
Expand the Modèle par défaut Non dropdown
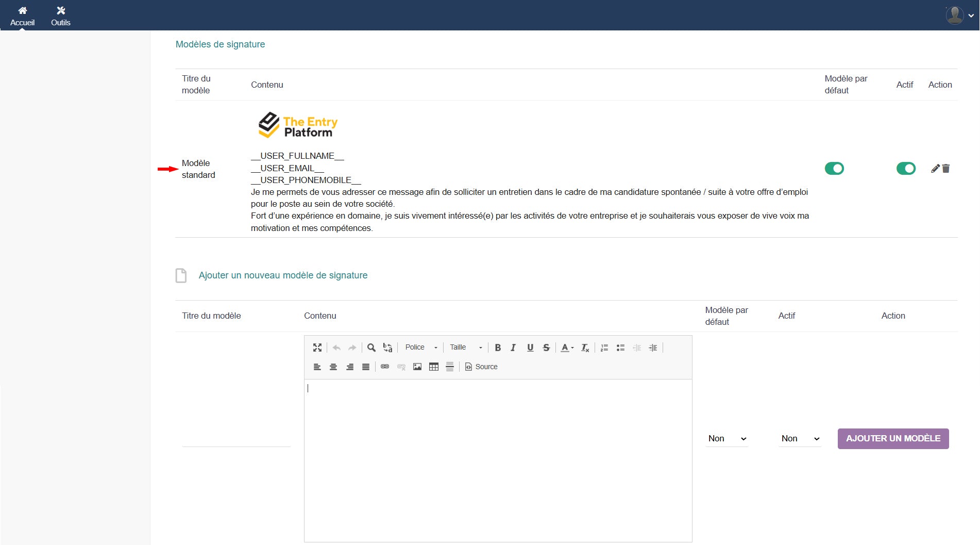[726, 439]
